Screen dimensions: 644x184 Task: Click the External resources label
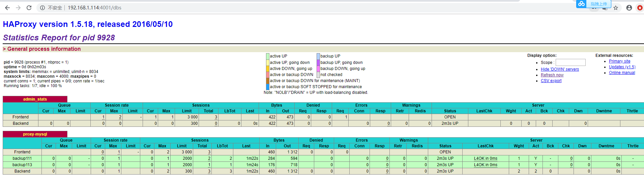click(614, 56)
